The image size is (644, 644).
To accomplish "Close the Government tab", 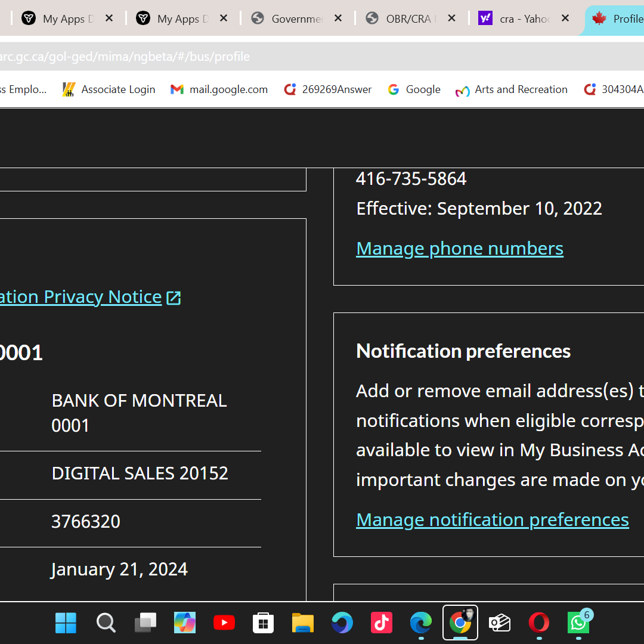I will [x=338, y=18].
